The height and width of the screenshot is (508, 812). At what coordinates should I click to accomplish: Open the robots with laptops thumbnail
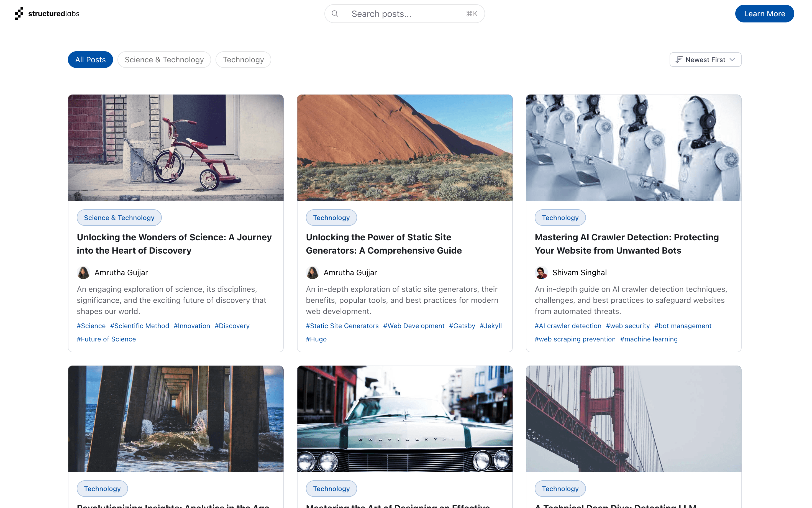[x=633, y=148]
